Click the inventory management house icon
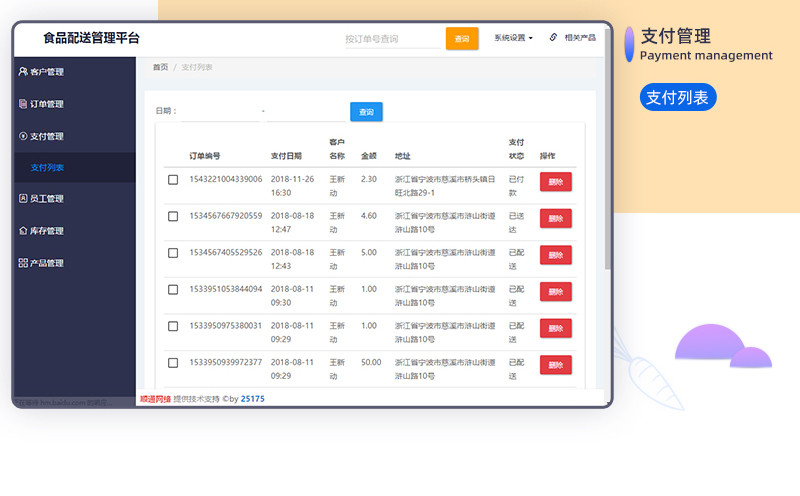Image resolution: width=800 pixels, height=496 pixels. 23,231
